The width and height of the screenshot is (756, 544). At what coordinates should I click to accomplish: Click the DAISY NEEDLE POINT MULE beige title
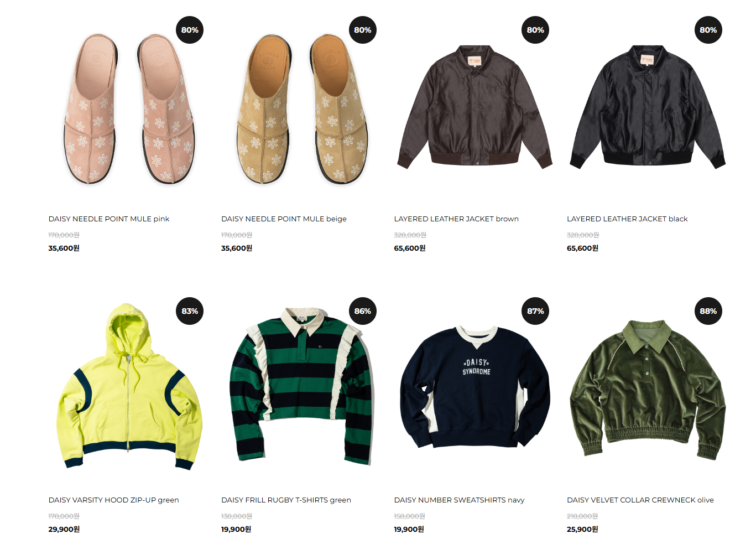pyautogui.click(x=284, y=219)
